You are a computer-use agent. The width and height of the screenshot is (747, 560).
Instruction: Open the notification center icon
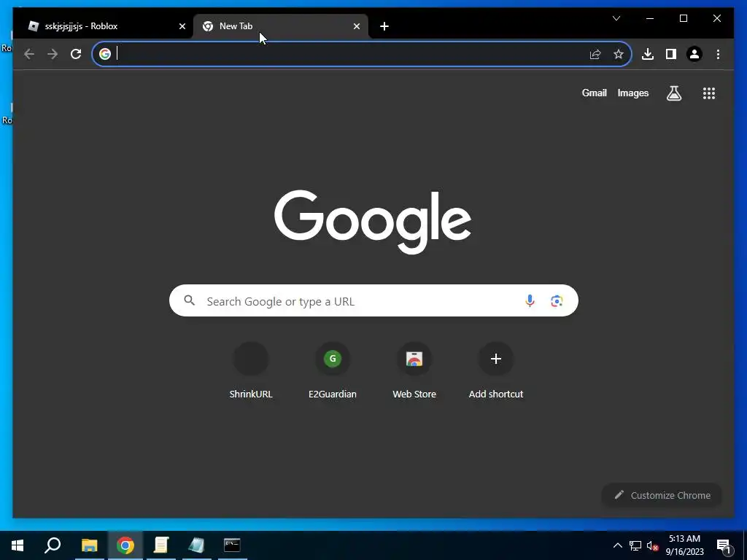click(x=724, y=545)
